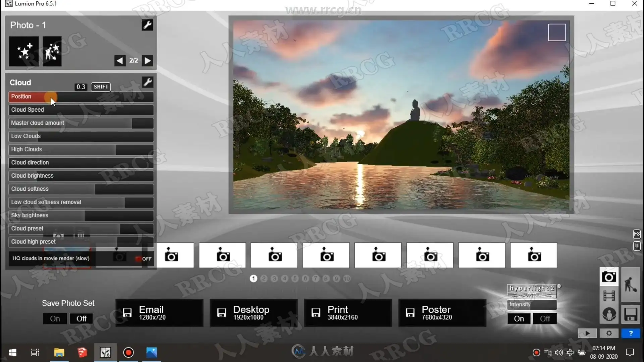Switch to Movie mode filmstrip icon
The height and width of the screenshot is (362, 644).
[x=609, y=296]
